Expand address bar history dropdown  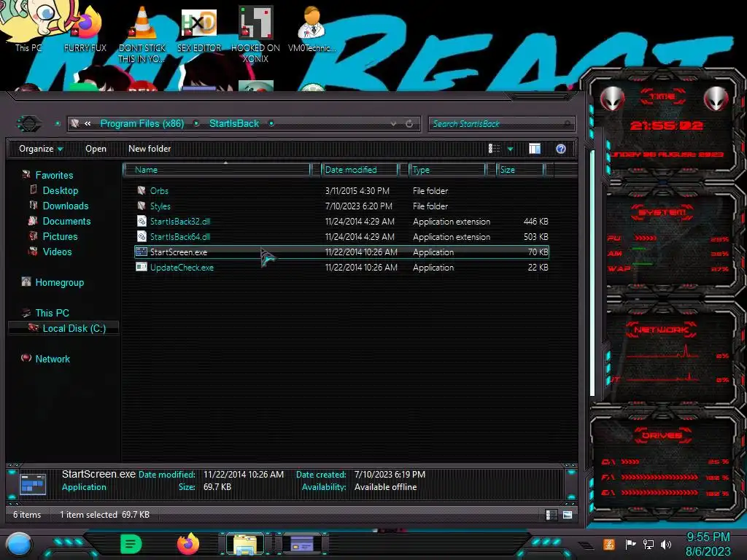[393, 124]
